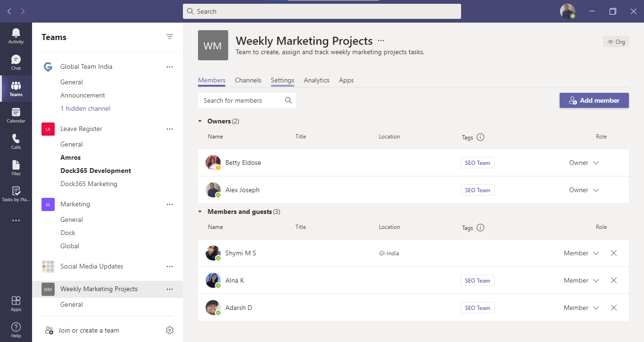The height and width of the screenshot is (342, 644).
Task: Open the manage teams gear icon
Action: tap(170, 330)
